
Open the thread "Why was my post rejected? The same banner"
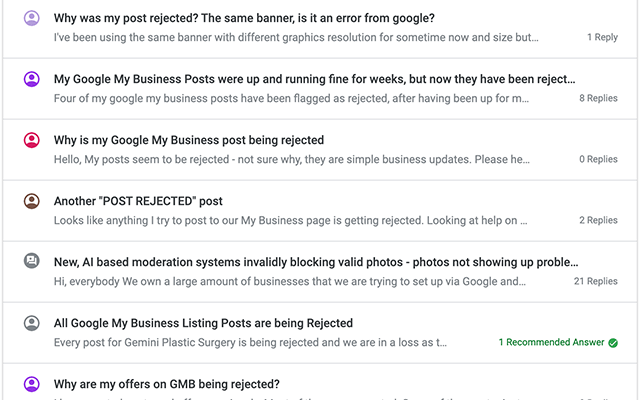tap(243, 18)
